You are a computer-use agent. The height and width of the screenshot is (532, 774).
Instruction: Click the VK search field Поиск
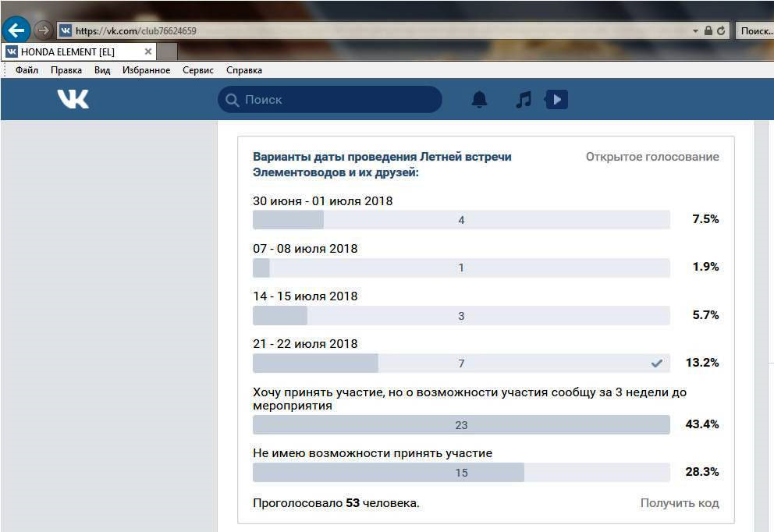(330, 99)
